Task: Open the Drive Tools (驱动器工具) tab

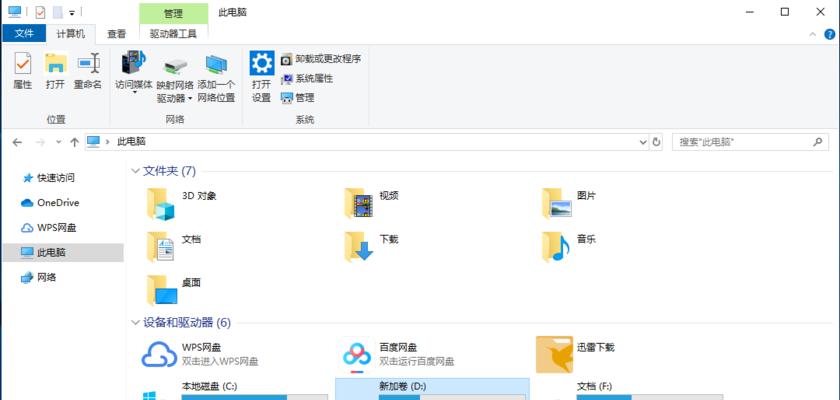Action: pyautogui.click(x=173, y=34)
